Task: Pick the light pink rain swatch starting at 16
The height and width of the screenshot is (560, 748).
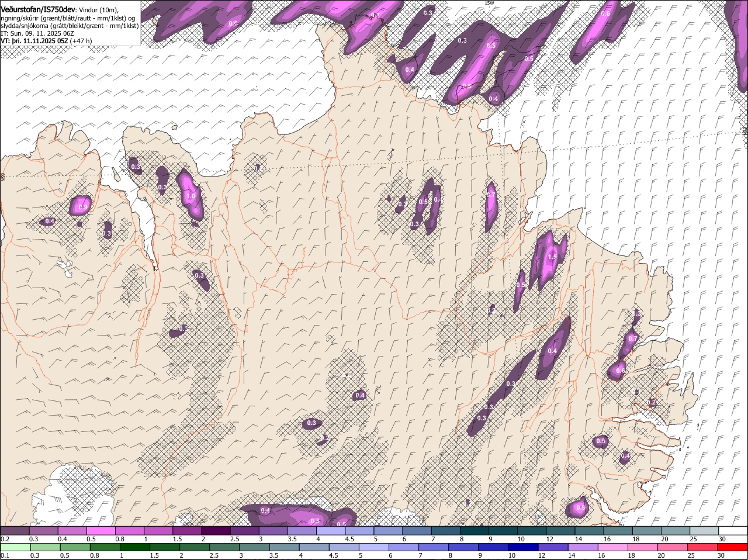Action: click(614, 547)
